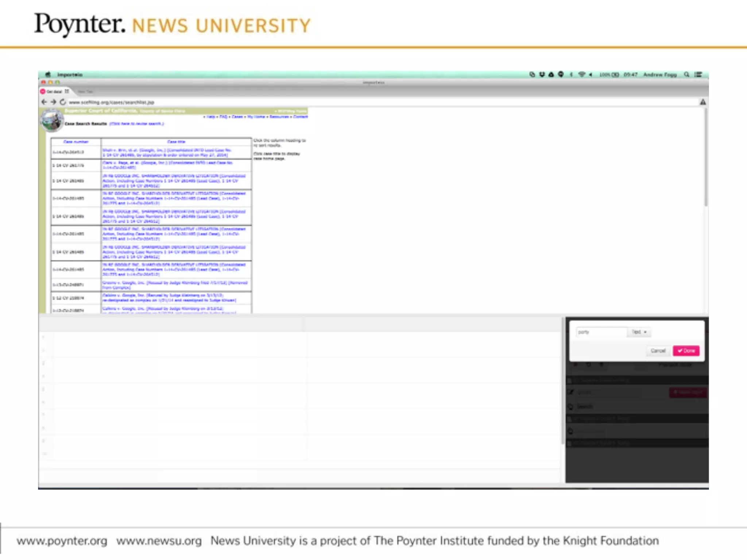This screenshot has width=747, height=560.
Task: Open the New Tab tab
Action: [x=85, y=92]
